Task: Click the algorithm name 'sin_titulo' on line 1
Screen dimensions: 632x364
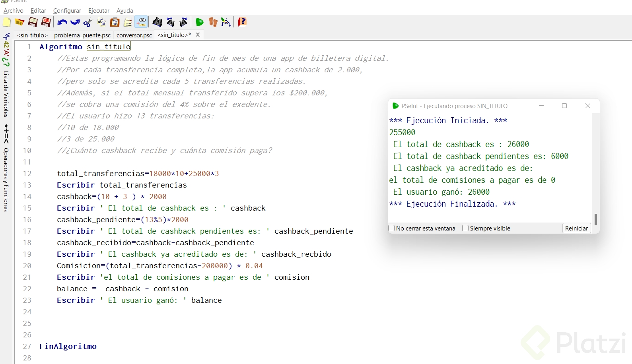Action: [109, 46]
